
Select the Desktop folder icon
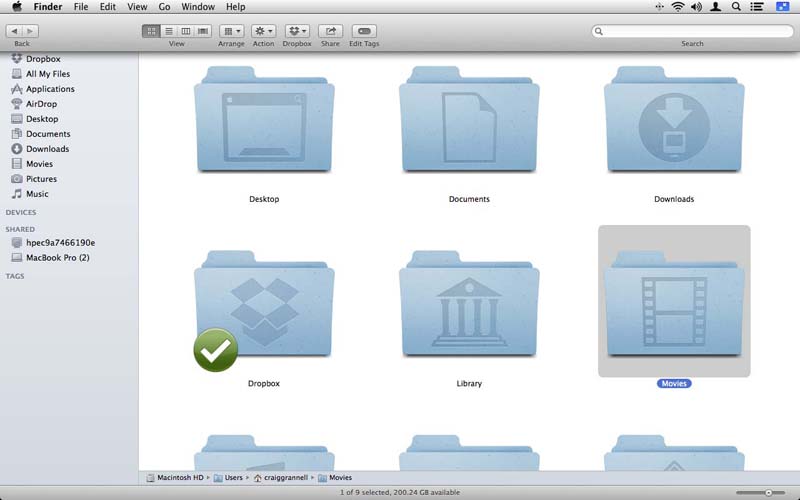point(264,119)
